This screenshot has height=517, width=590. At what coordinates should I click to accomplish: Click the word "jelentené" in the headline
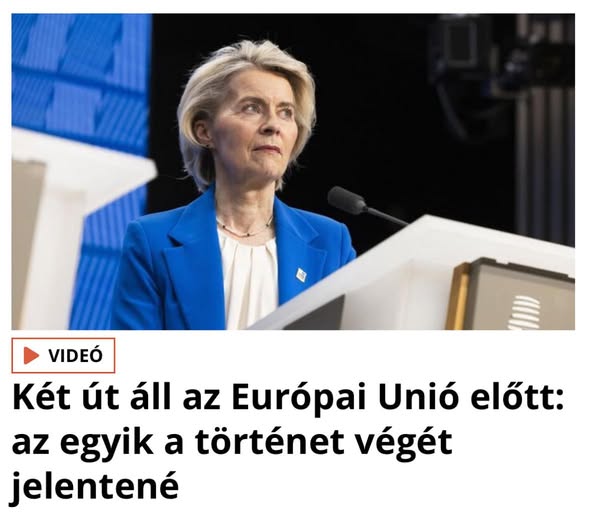[95, 486]
